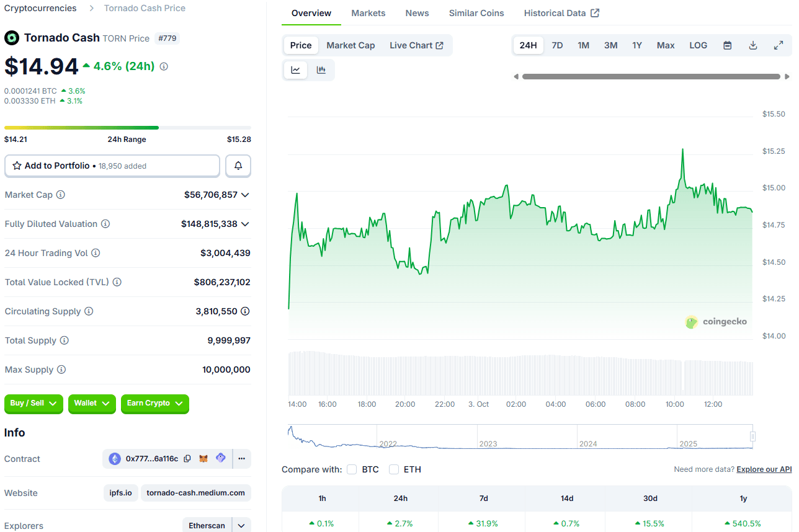Screen dimensions: 799x532
Task: Switch to the Markets tab
Action: pyautogui.click(x=368, y=12)
